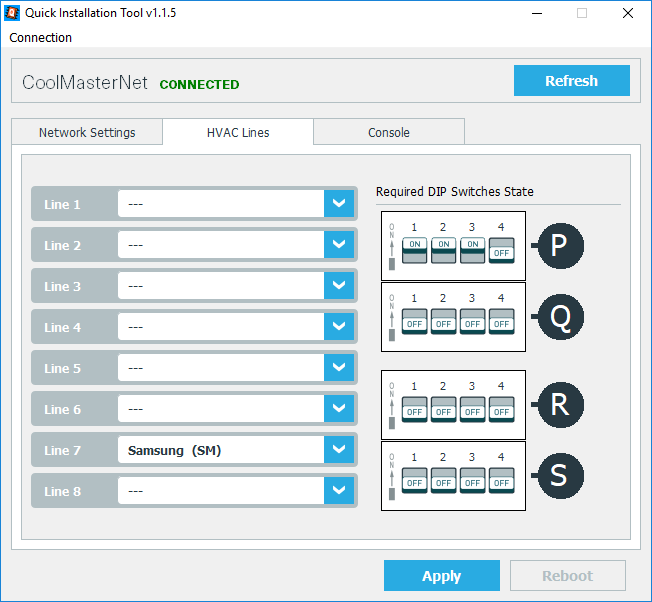Switch to the Network Settings tab
Screen dimensions: 652x602
click(x=87, y=132)
